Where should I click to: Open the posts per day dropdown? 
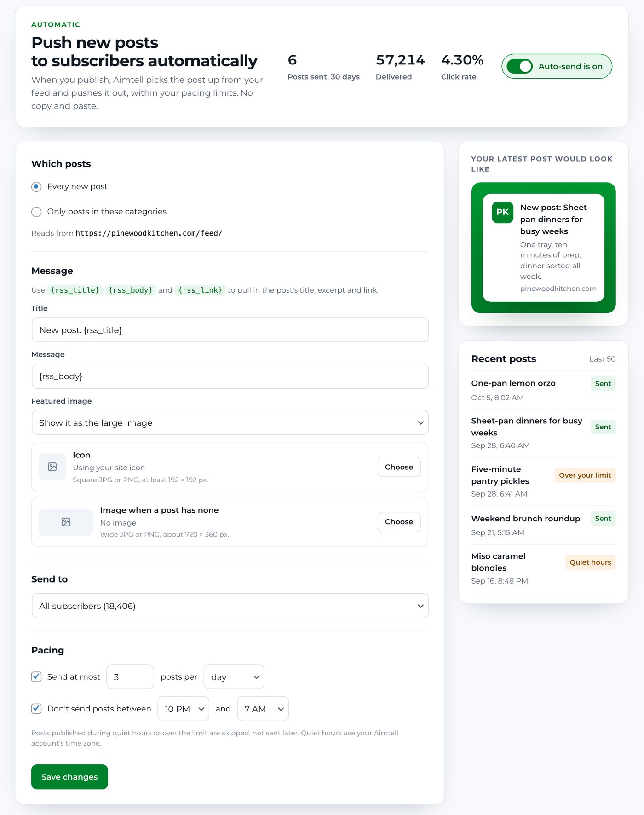(234, 677)
